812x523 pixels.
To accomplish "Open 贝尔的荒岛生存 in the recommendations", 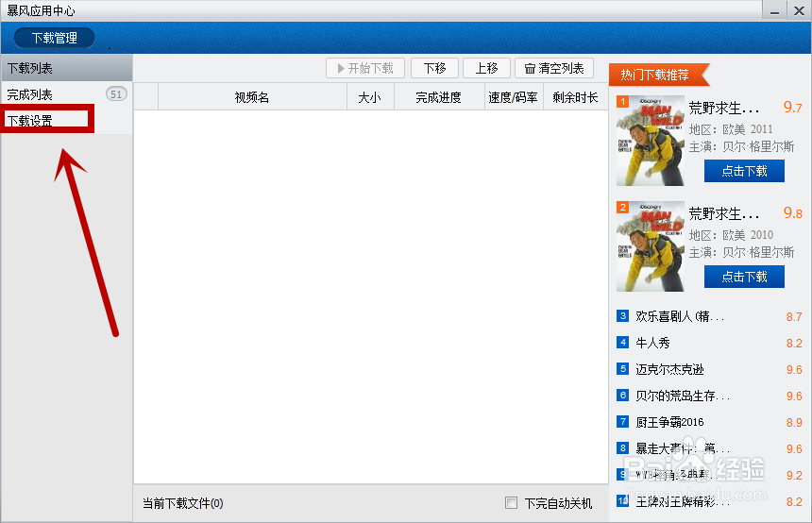I will pos(683,396).
